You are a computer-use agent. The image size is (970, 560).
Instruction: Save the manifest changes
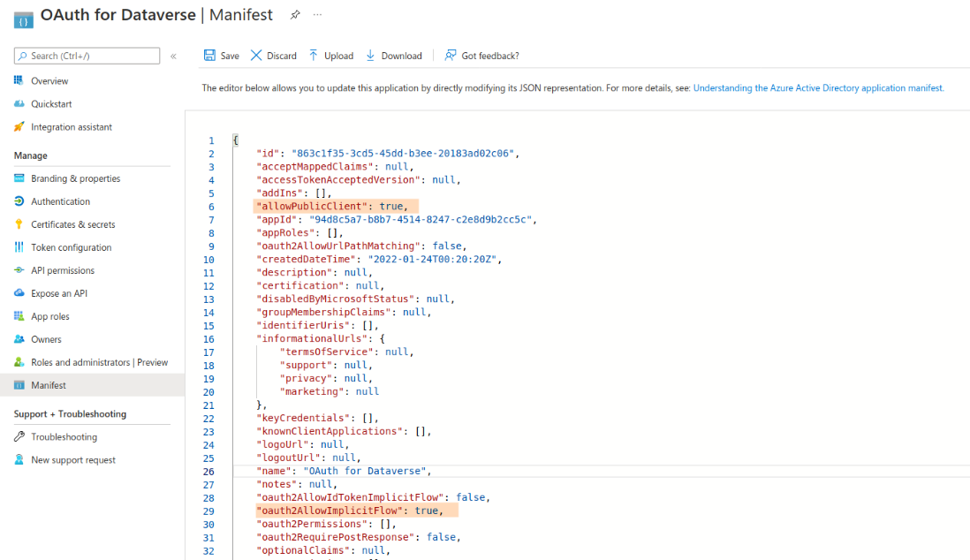[x=222, y=56]
